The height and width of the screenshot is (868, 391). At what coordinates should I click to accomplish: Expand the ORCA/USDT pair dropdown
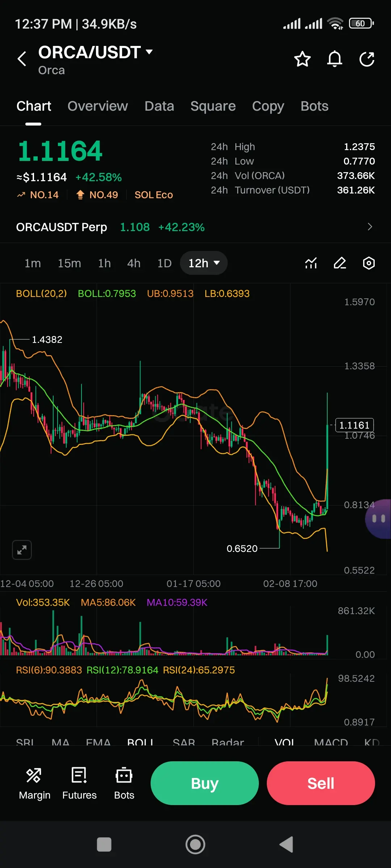click(x=149, y=52)
